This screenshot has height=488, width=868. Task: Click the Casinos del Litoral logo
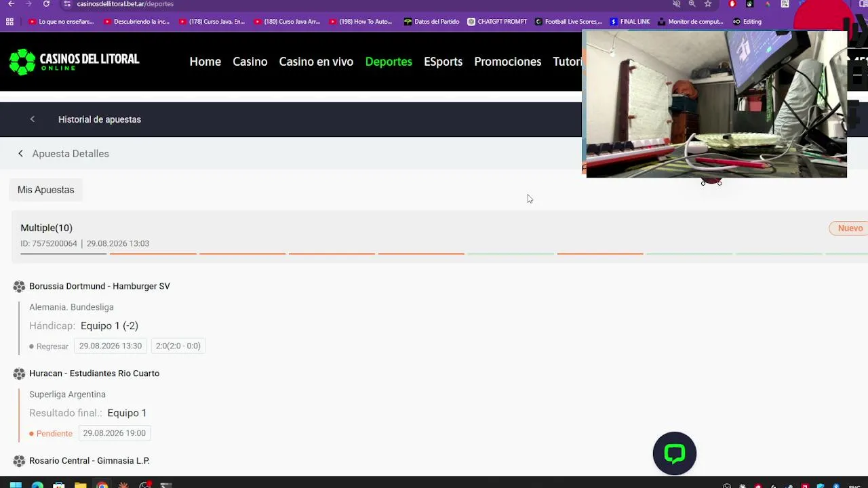[74, 62]
